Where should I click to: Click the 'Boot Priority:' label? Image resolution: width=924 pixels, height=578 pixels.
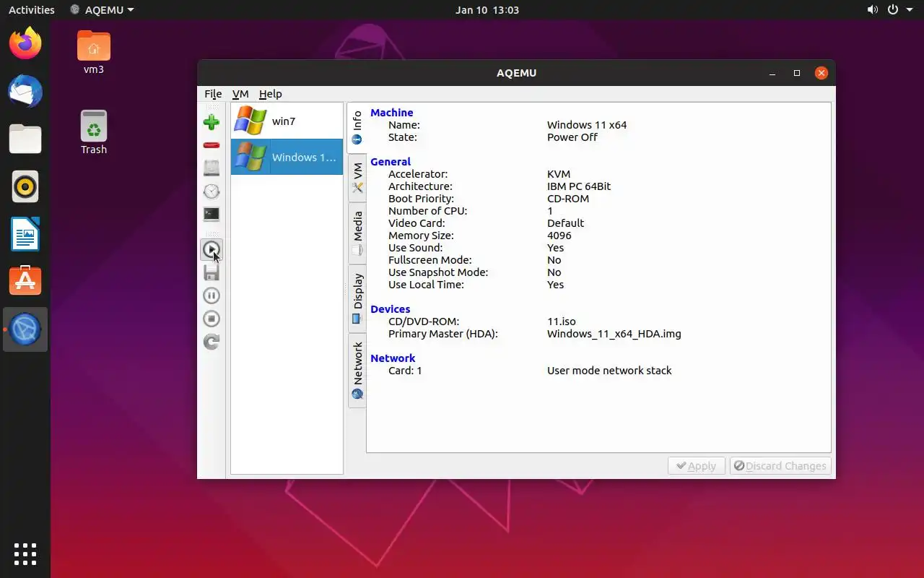pyautogui.click(x=421, y=199)
